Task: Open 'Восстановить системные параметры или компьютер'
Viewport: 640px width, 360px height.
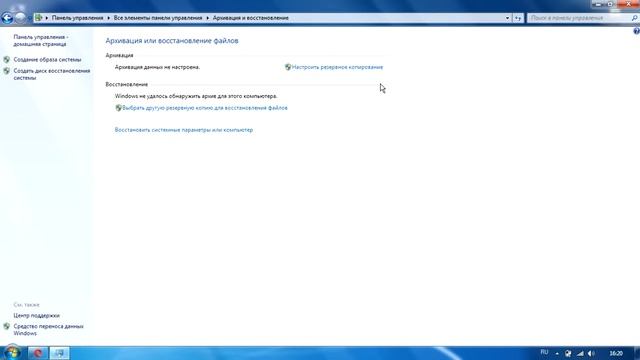Action: (x=184, y=130)
